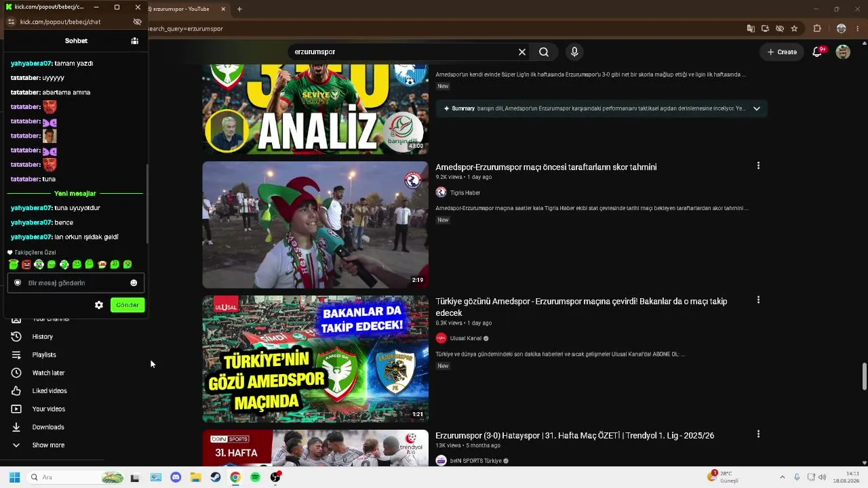The image size is (868, 488).
Task: Start voice search with the microphone
Action: pos(574,52)
